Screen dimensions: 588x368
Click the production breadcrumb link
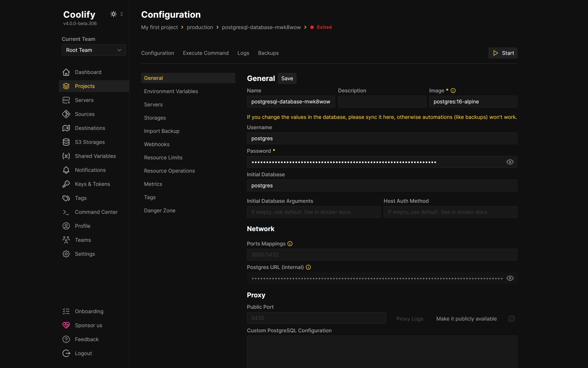pyautogui.click(x=200, y=27)
